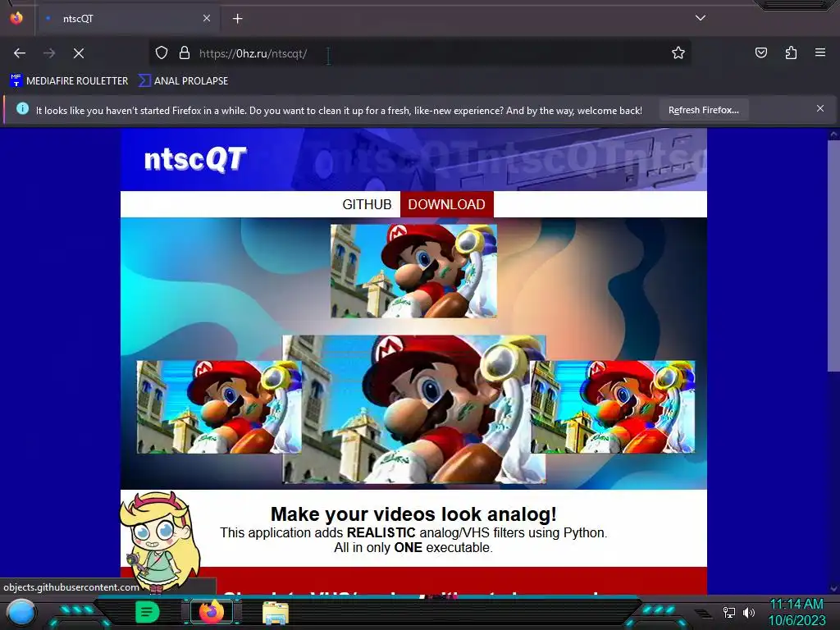Viewport: 840px width, 630px height.
Task: Stop loading the page
Action: pos(79,53)
